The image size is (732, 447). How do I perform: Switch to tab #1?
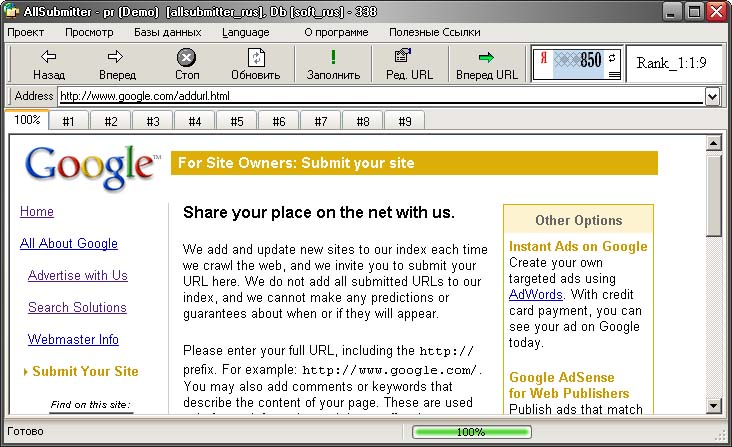69,121
